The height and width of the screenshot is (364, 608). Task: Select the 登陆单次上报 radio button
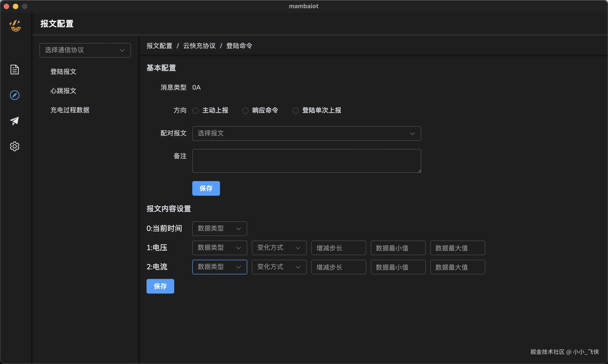coord(295,111)
